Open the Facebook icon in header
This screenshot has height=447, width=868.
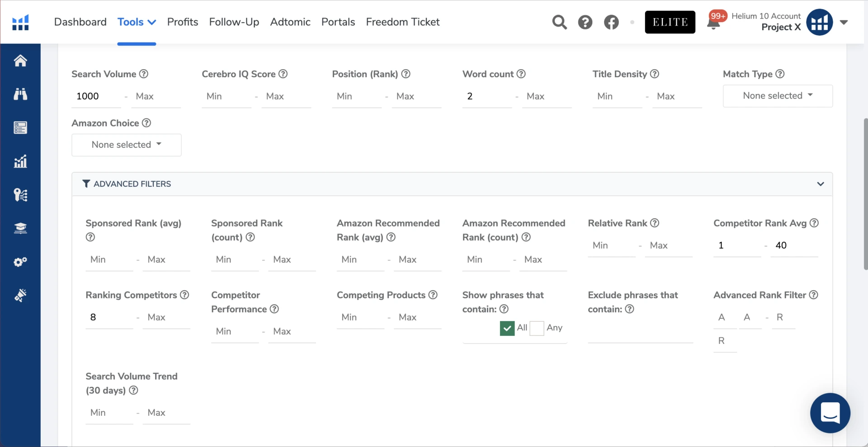(611, 22)
